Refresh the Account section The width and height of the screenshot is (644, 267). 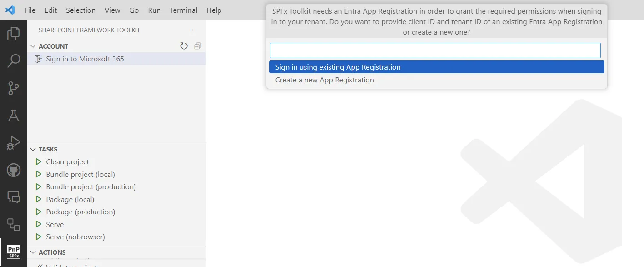pyautogui.click(x=184, y=45)
